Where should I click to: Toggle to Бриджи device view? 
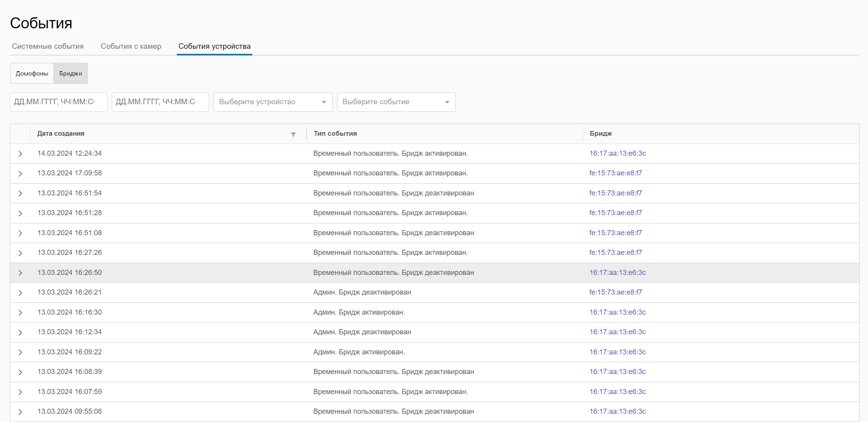click(70, 74)
